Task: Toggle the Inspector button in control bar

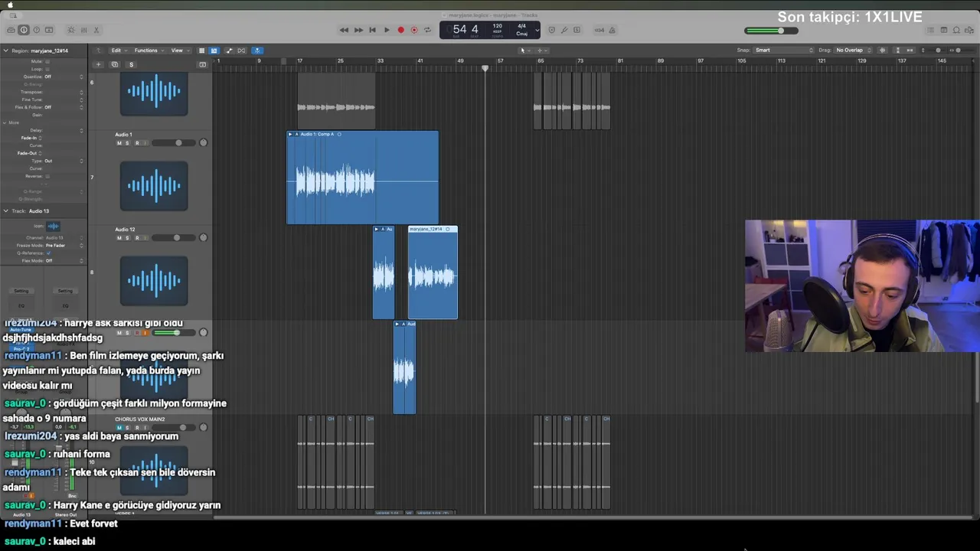Action: [x=24, y=30]
